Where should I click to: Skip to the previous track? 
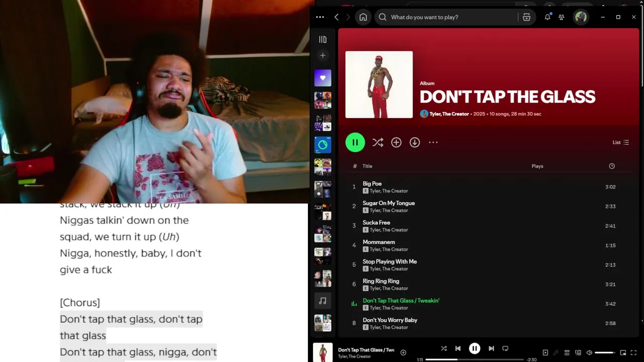(458, 348)
